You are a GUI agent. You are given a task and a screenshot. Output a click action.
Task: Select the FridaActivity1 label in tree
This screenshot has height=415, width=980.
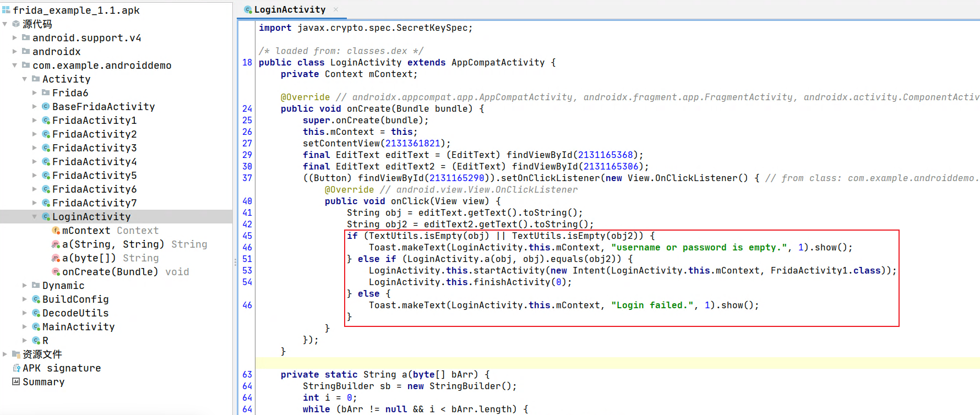pos(95,120)
